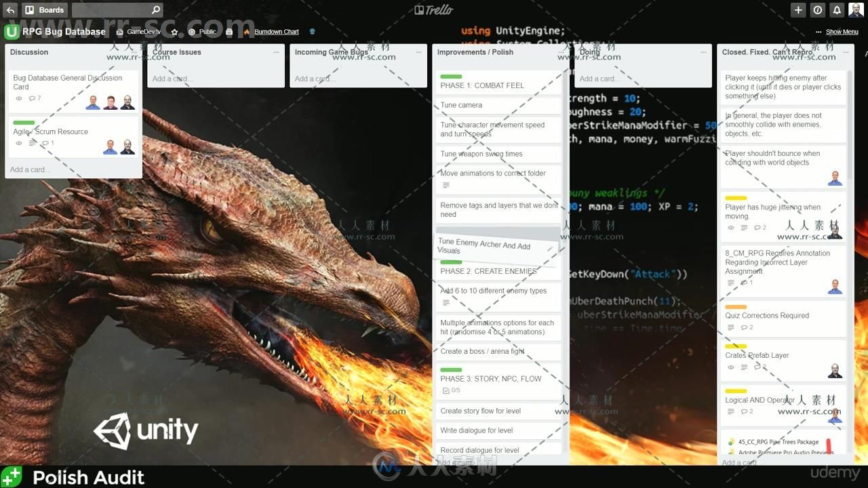Open the Tune camera card
Screen dimensions: 868x488
498,105
